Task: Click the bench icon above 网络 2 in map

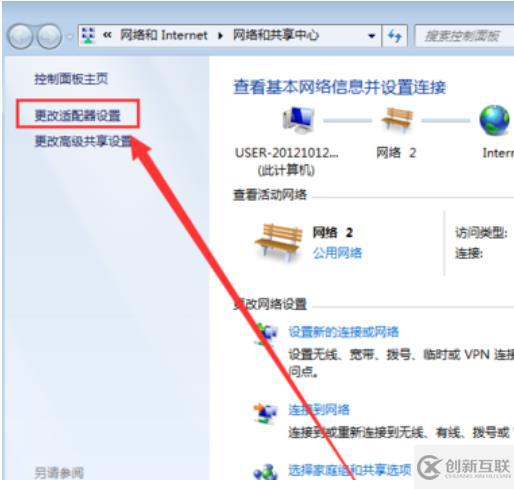Action: tap(397, 120)
